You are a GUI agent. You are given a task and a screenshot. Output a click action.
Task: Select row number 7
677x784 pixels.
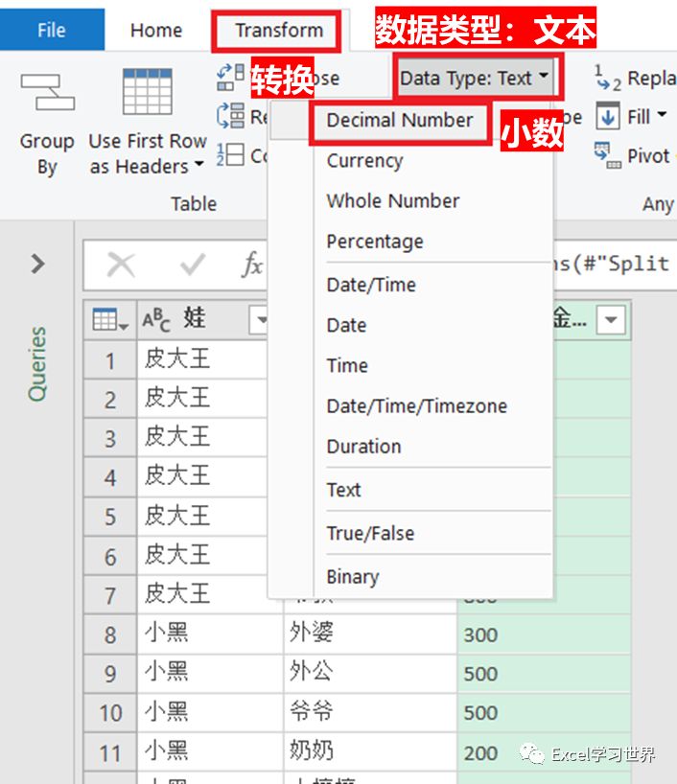coord(110,595)
